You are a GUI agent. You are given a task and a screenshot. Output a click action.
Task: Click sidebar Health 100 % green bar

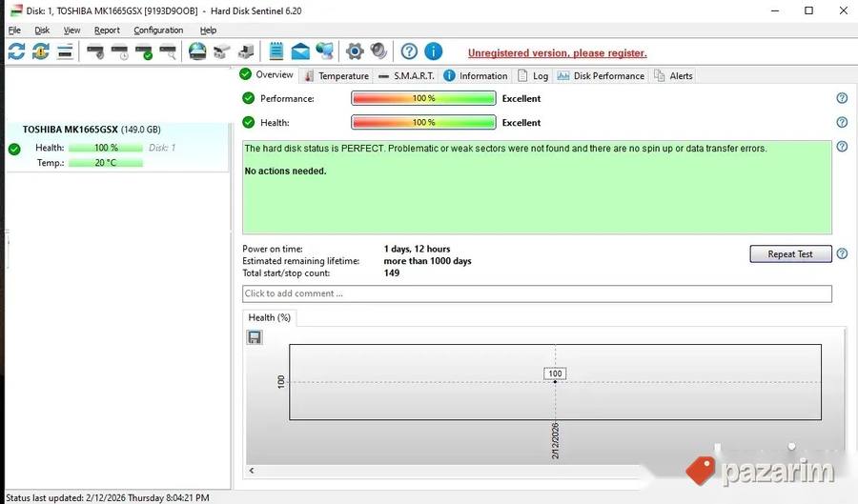point(106,148)
